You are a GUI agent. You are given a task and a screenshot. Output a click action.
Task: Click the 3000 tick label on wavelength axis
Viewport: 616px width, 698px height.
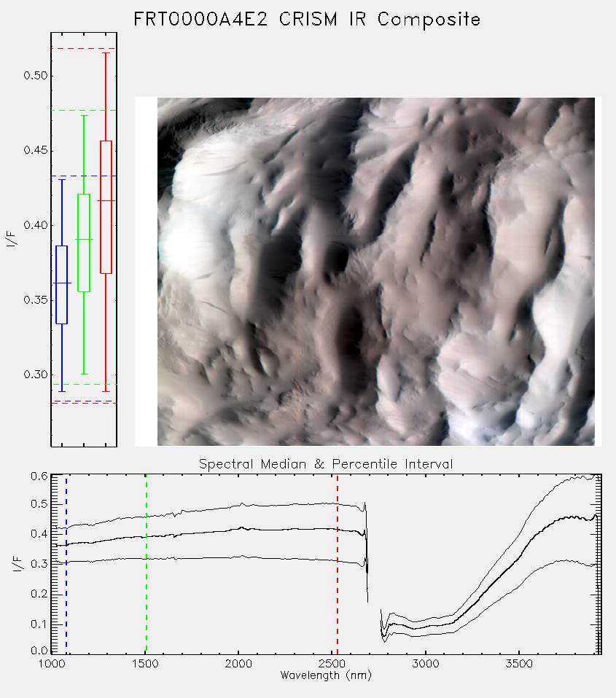tap(425, 664)
